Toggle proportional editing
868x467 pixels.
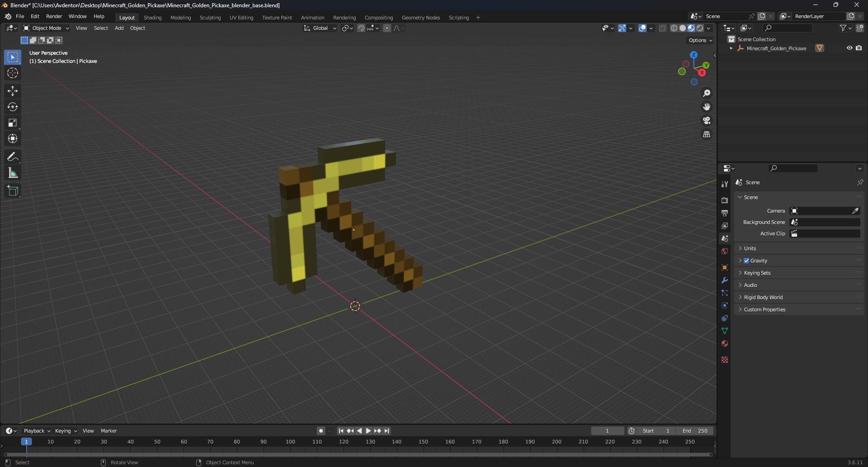click(x=387, y=28)
